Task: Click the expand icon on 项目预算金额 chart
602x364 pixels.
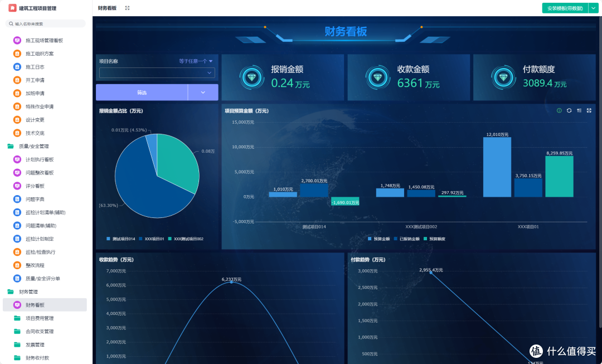Action: pos(589,110)
